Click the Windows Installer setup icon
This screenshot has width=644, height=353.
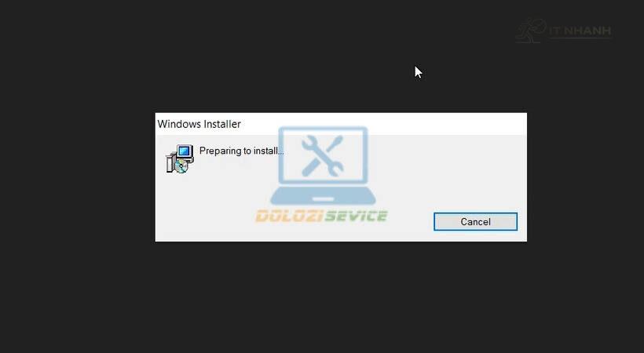(180, 158)
